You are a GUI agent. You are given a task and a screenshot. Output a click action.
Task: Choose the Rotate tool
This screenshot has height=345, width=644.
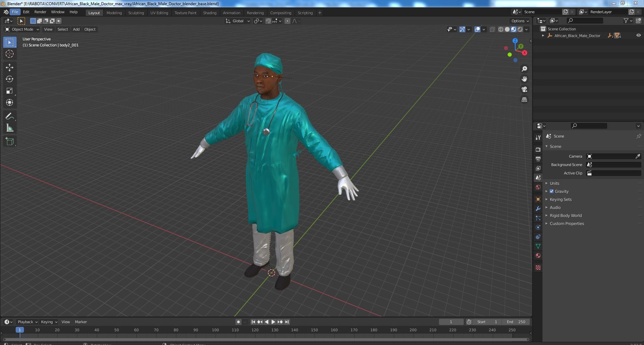pyautogui.click(x=9, y=79)
